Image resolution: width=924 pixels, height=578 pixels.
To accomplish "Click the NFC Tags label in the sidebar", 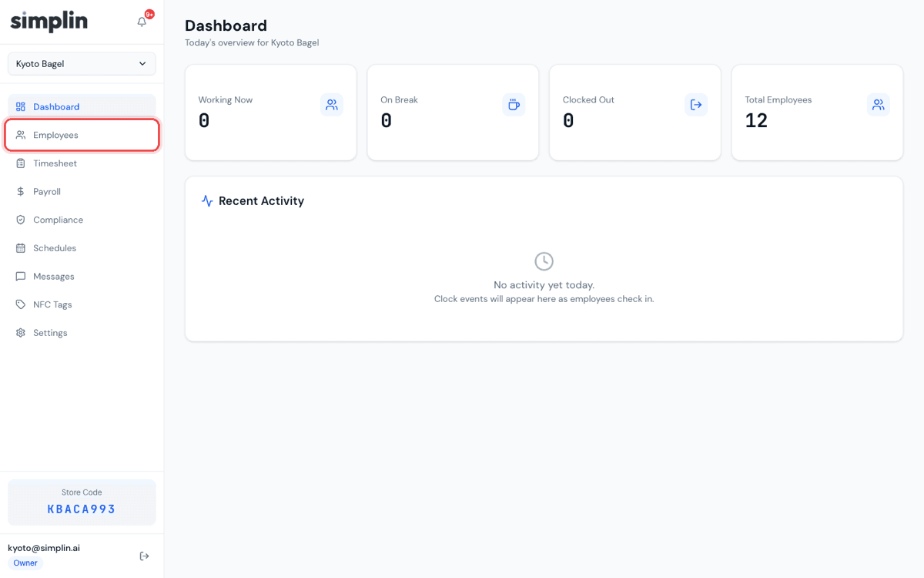I will (52, 304).
